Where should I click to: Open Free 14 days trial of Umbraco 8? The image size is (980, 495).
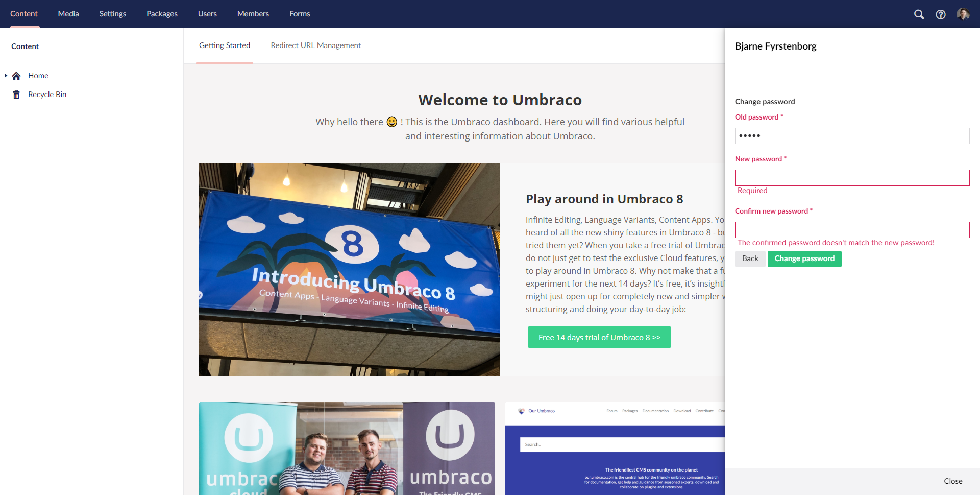599,337
